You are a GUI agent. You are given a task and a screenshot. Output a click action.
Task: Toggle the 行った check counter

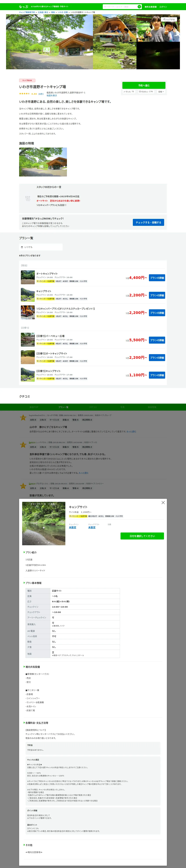coord(129,92)
